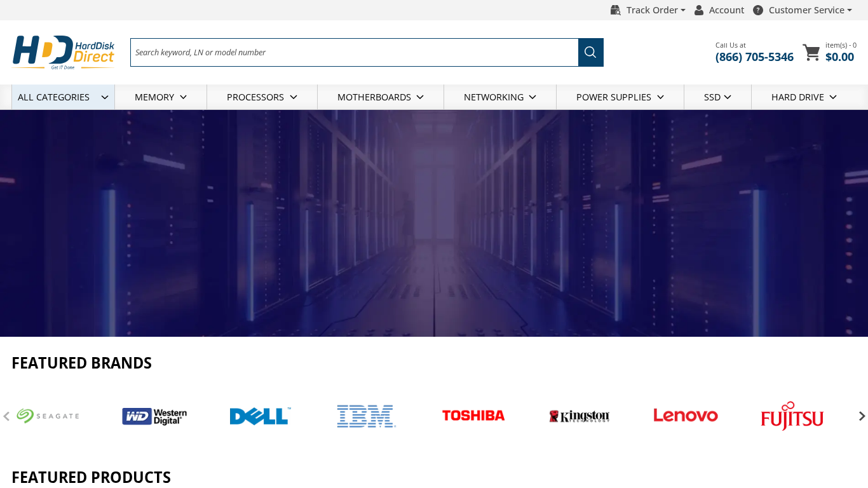Click the cart total $0.00 link
Viewport: 868px width, 488px height.
839,57
